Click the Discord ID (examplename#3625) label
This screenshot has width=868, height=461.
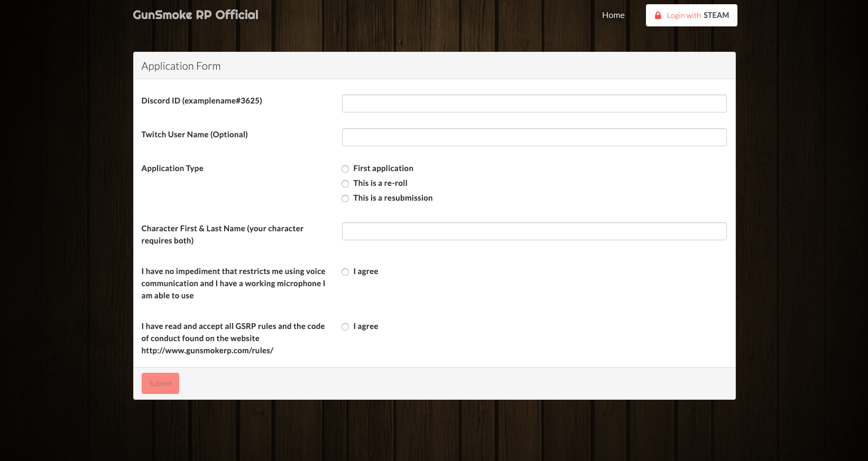(x=201, y=100)
